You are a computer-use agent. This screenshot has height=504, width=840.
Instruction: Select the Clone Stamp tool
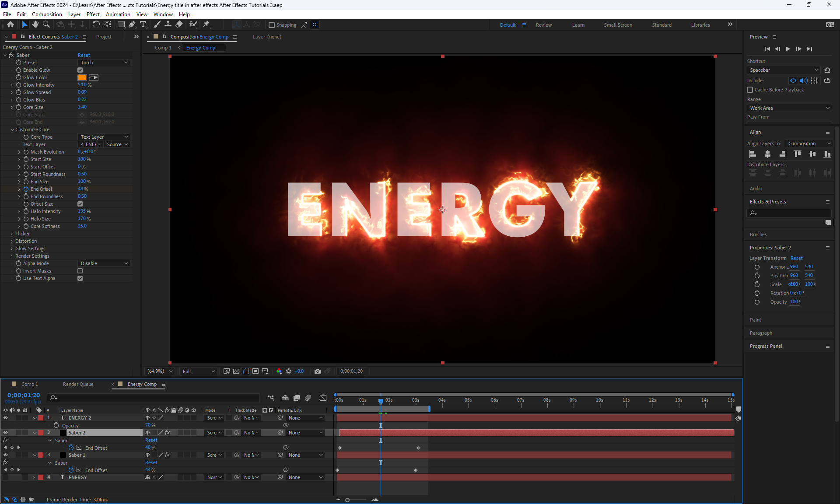click(x=168, y=24)
